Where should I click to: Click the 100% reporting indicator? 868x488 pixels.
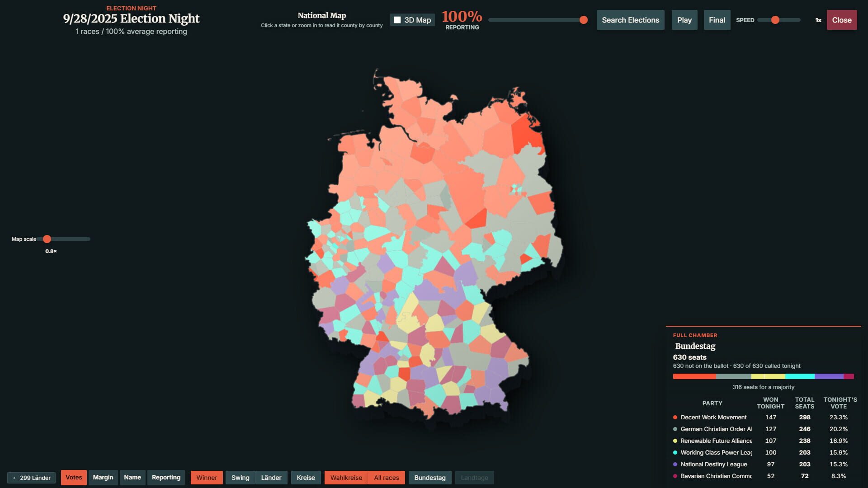click(462, 20)
